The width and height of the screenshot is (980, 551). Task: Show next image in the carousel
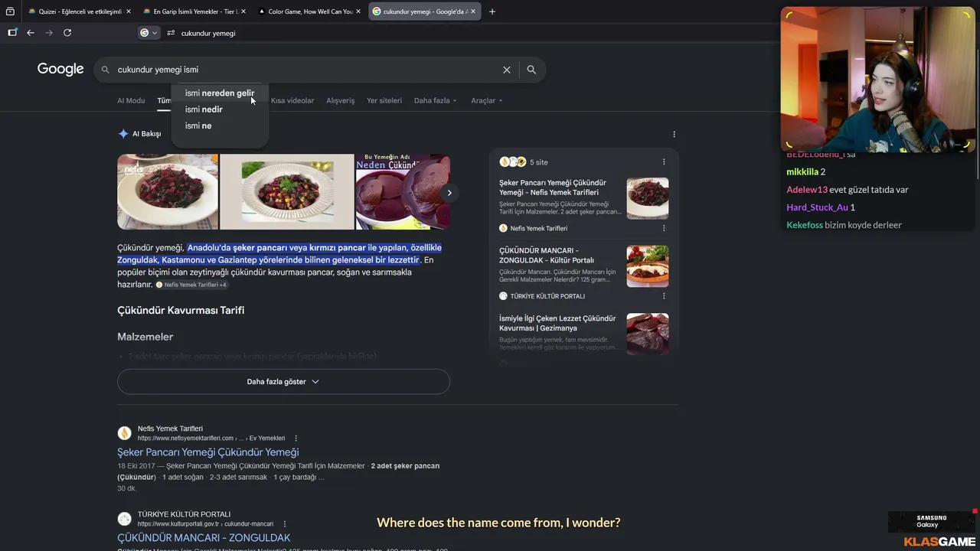pyautogui.click(x=449, y=193)
